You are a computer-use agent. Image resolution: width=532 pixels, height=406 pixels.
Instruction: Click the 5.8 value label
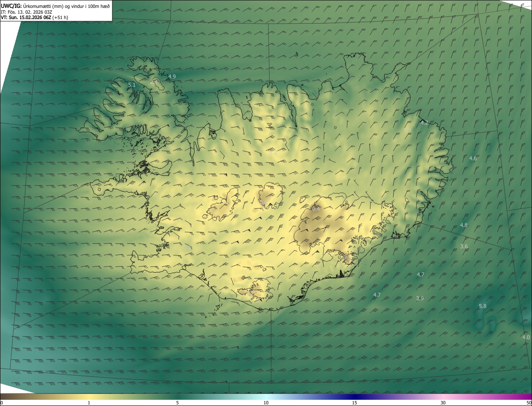(483, 306)
